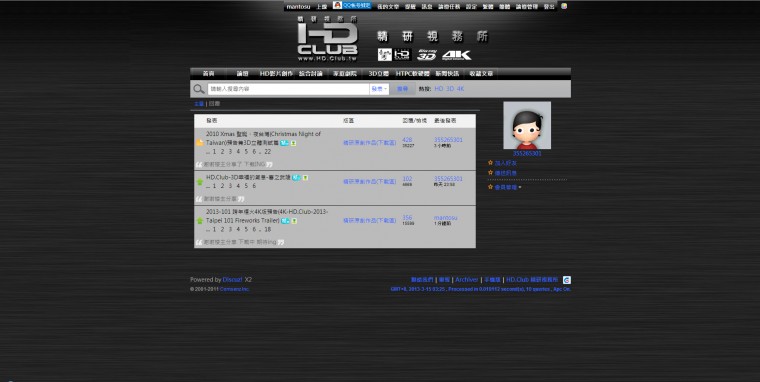Image resolution: width=760 pixels, height=382 pixels.
Task: Click attachment icon on Taipei 101 Fireworks thread
Action: pos(294,221)
